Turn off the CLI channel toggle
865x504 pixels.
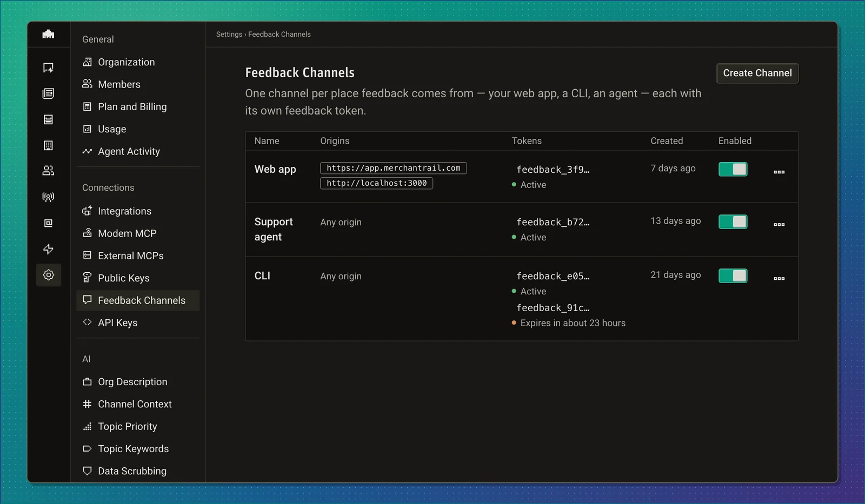[x=733, y=275]
